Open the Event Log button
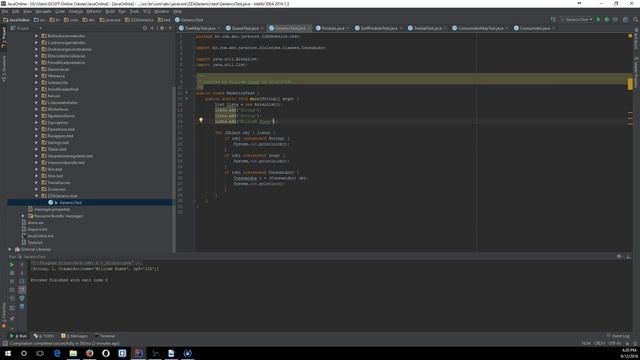640x360 pixels. (x=618, y=336)
